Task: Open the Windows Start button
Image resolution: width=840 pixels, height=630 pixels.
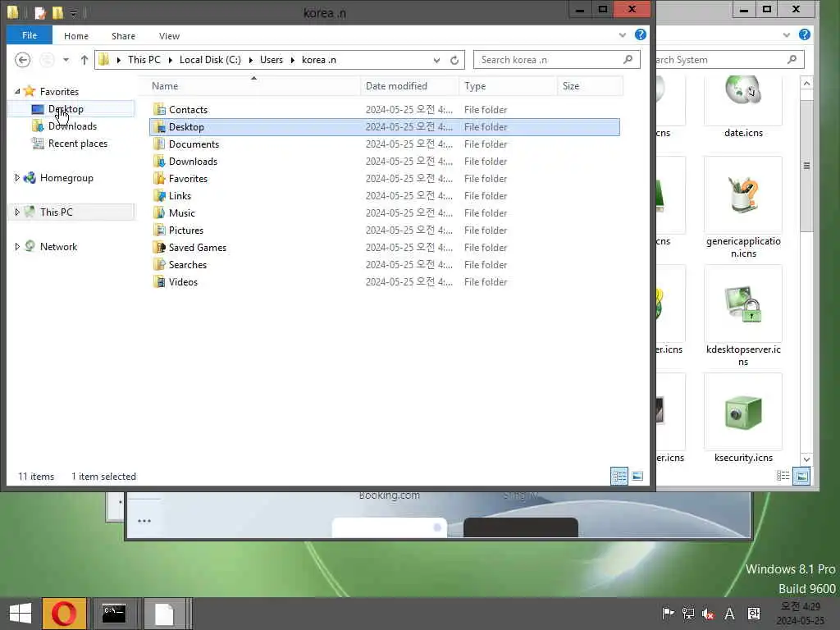Action: pyautogui.click(x=21, y=614)
